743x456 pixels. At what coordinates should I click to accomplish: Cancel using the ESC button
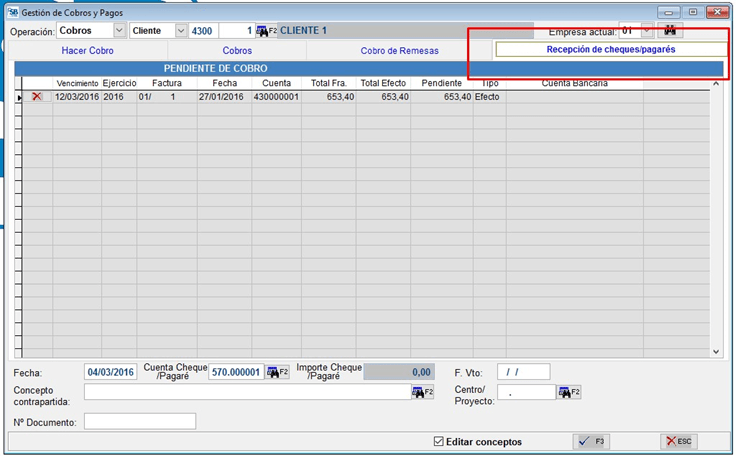point(678,441)
